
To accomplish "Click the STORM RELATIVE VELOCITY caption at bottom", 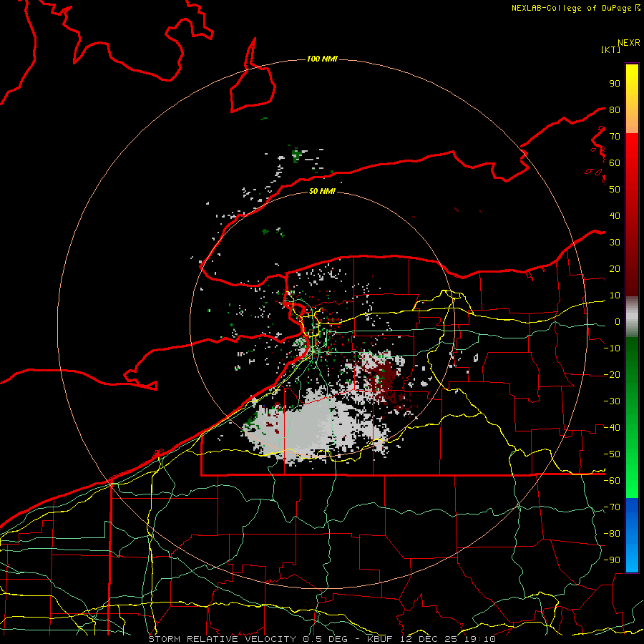I will point(322,639).
